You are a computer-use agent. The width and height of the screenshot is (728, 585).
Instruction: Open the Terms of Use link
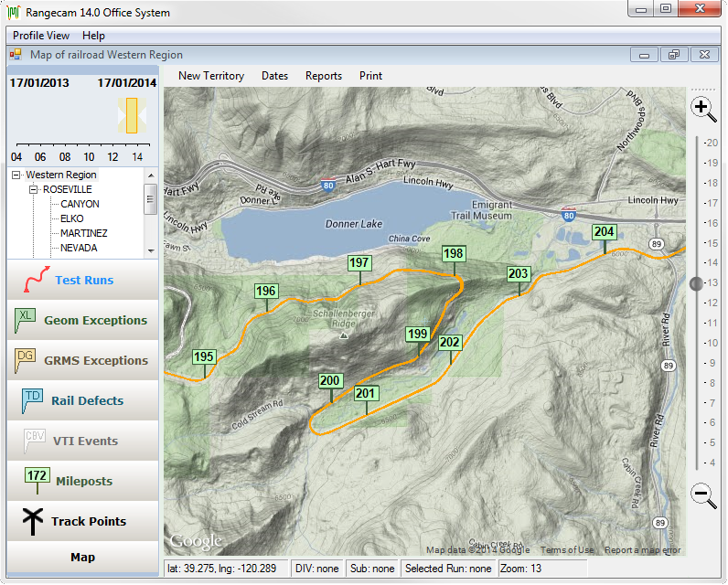566,550
